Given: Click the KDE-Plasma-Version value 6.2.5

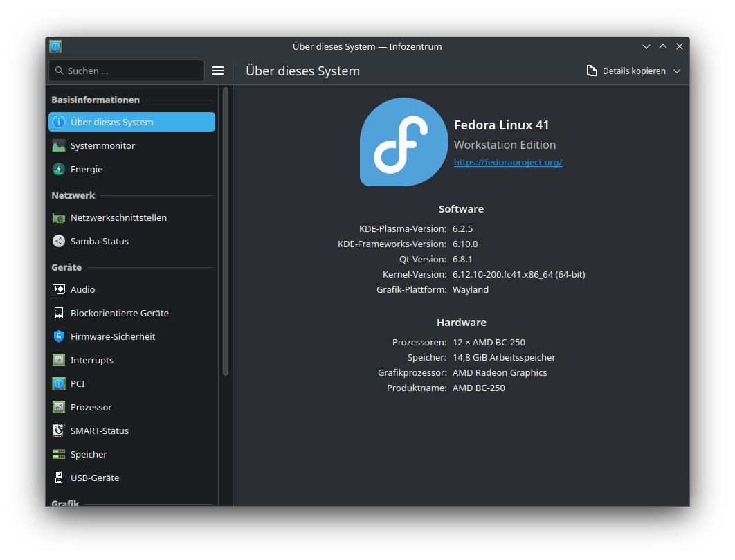Looking at the screenshot, I should click(x=462, y=229).
